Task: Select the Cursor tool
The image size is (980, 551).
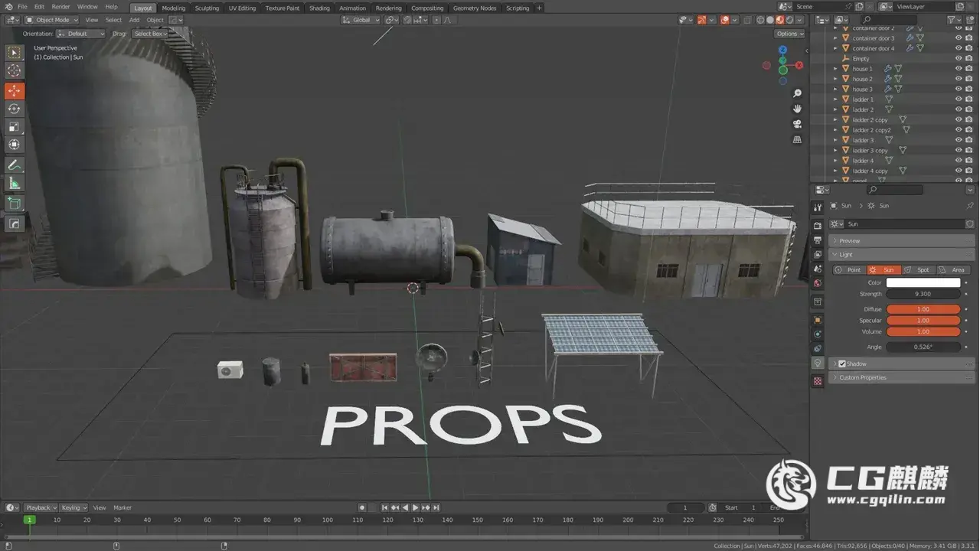Action: [x=15, y=70]
